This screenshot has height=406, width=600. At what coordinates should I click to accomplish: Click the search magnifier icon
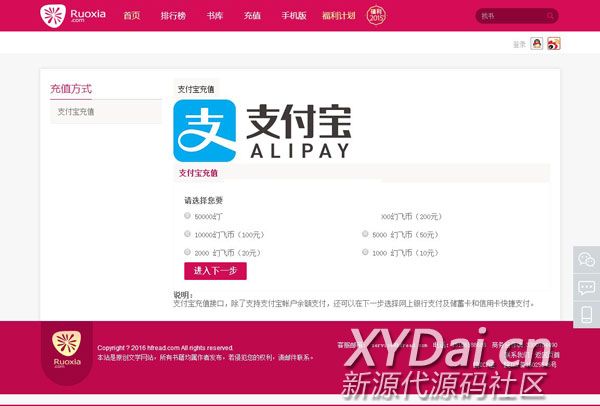tap(550, 16)
